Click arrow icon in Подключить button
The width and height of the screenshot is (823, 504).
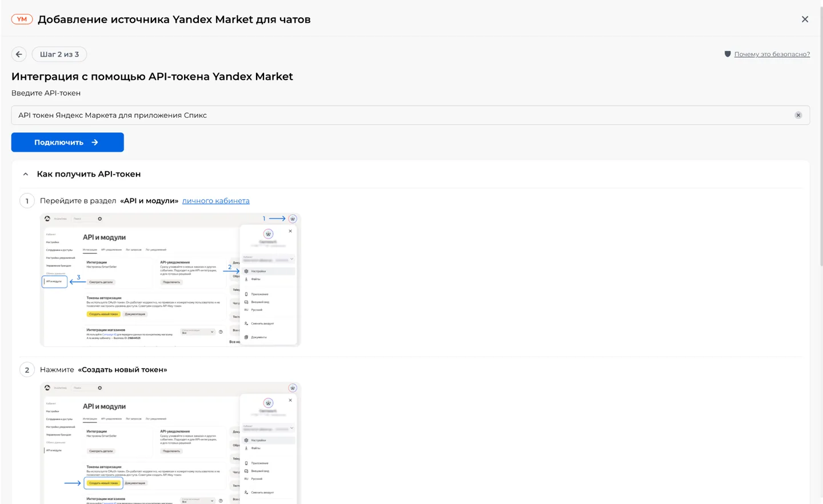(x=95, y=142)
